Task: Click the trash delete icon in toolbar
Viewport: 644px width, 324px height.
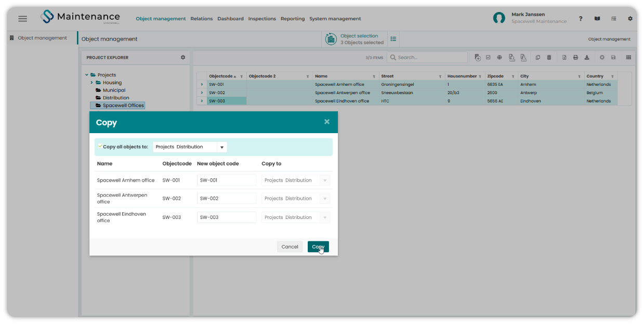Action: tap(549, 57)
